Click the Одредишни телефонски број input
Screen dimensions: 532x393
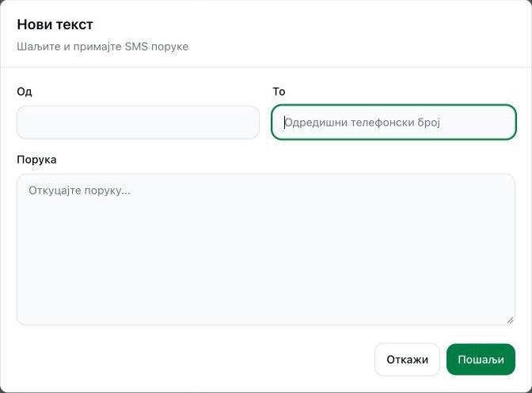tap(393, 123)
